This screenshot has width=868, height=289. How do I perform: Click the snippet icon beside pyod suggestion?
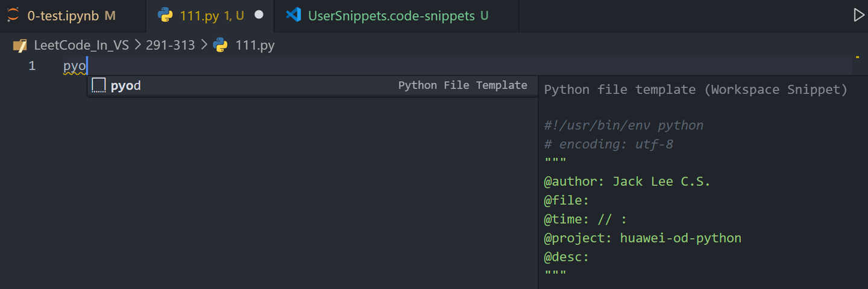click(99, 85)
